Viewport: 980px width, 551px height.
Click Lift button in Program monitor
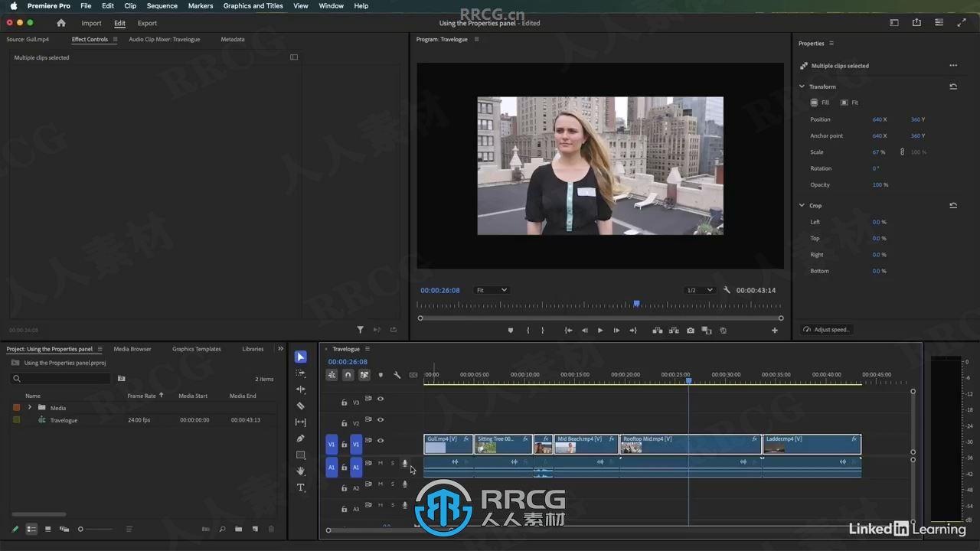tap(657, 331)
